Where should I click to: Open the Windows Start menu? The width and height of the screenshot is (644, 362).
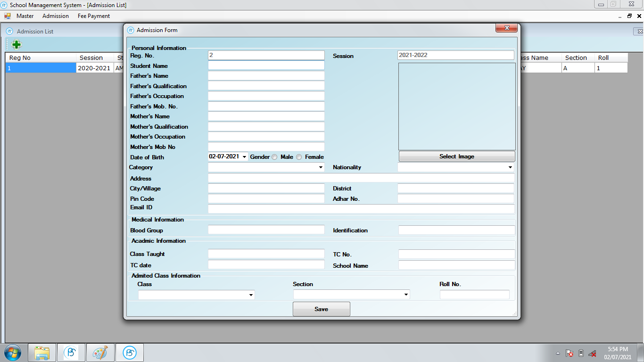point(13,353)
